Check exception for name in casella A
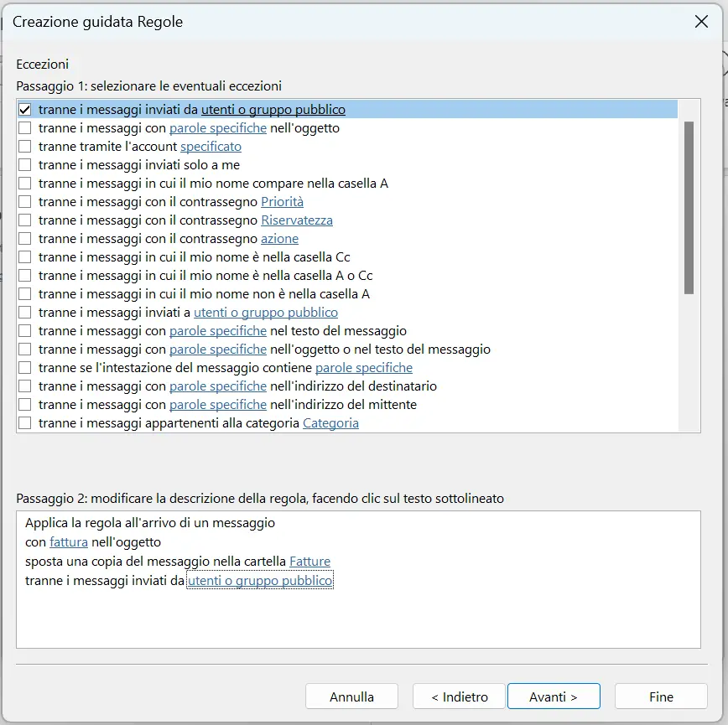 [23, 183]
